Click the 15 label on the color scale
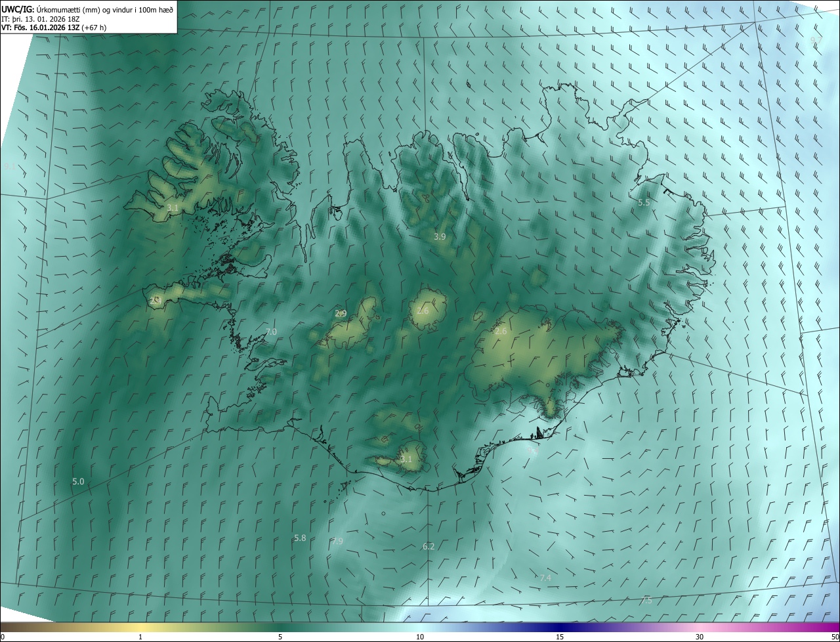 point(560,637)
